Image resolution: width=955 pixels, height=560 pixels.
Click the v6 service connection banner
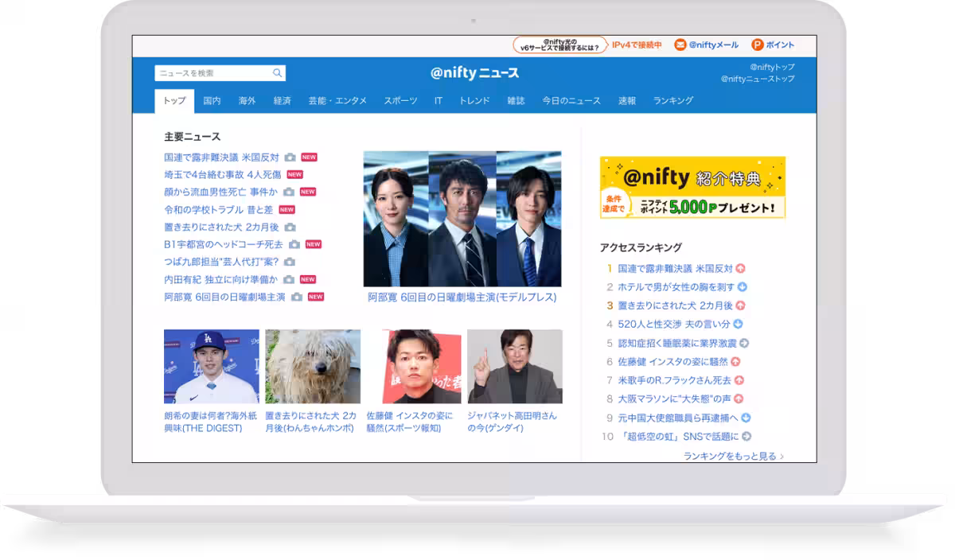(560, 45)
